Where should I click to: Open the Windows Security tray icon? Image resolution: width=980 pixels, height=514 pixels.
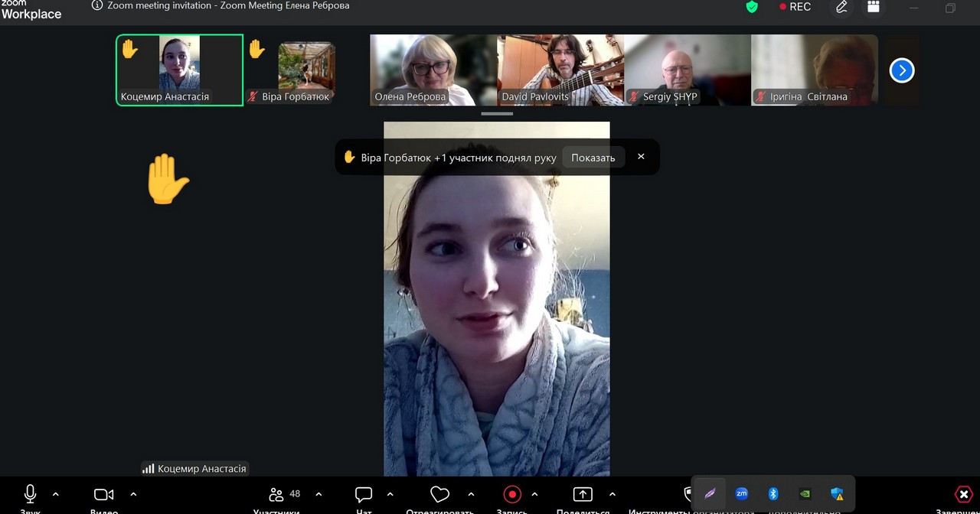tap(837, 493)
